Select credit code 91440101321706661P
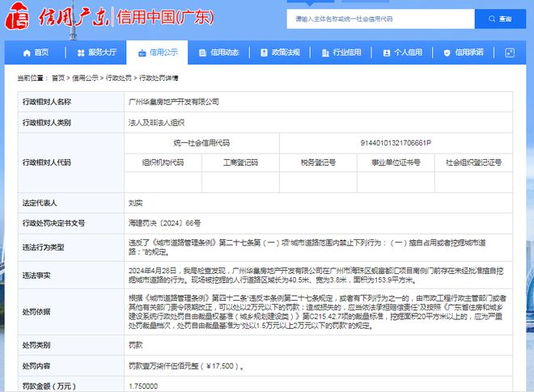The height and width of the screenshot is (392, 534). coord(396,143)
